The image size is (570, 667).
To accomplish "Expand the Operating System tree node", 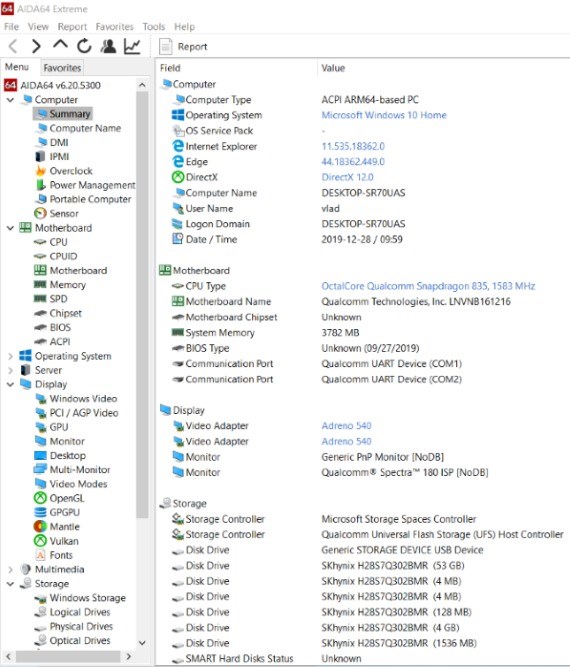I will [11, 356].
